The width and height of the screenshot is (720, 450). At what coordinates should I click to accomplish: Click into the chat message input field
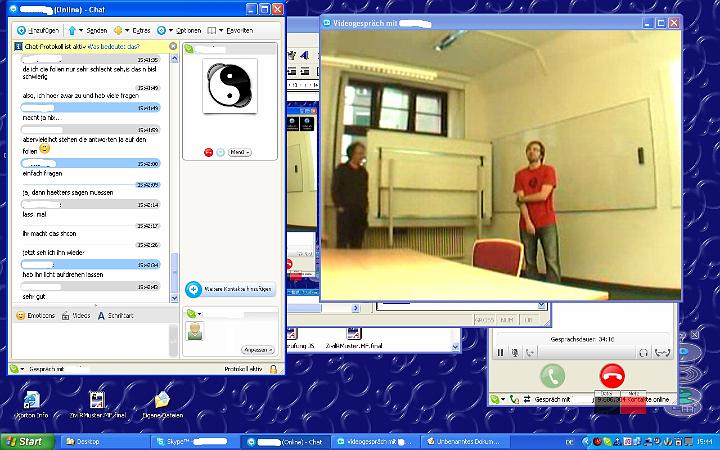90,341
